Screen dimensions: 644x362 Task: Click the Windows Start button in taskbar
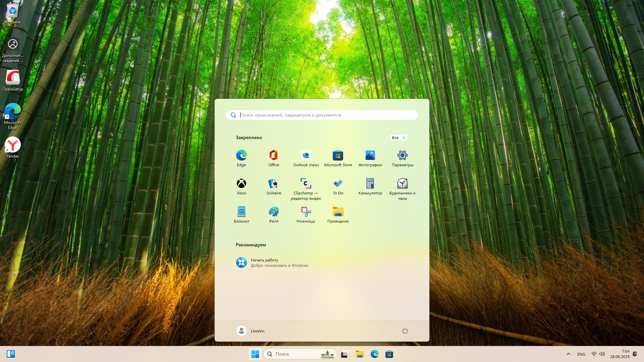[x=255, y=354]
